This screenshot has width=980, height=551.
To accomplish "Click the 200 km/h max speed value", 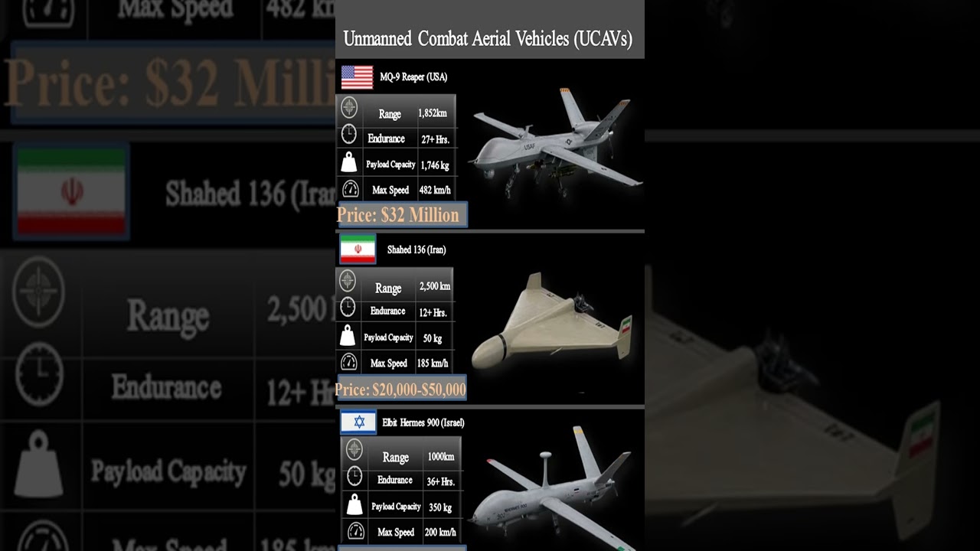I will [440, 533].
